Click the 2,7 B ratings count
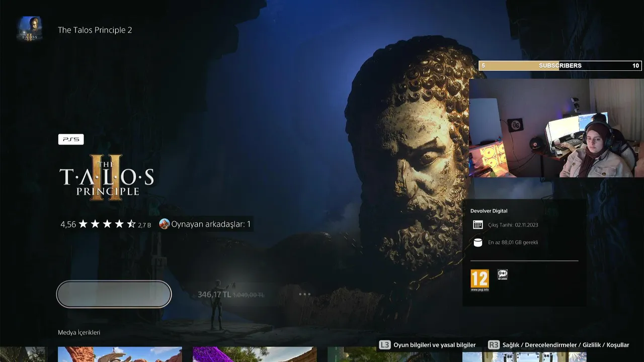The height and width of the screenshot is (362, 644). [x=144, y=225]
